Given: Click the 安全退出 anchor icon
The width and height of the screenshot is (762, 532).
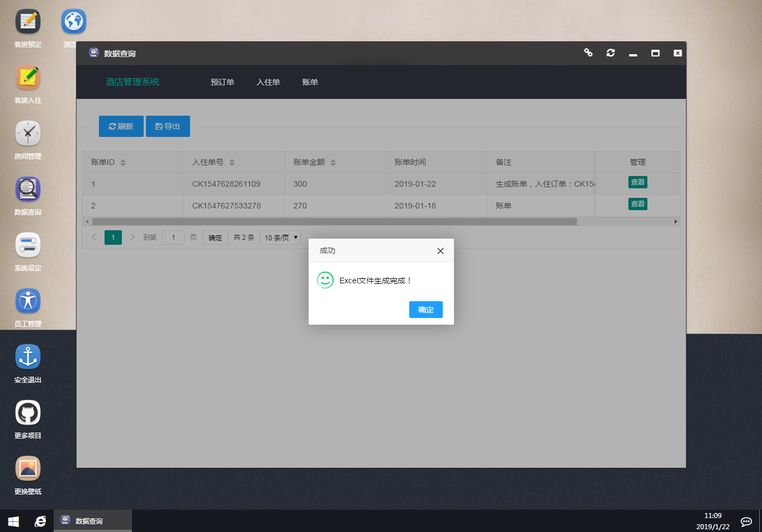Looking at the screenshot, I should tap(28, 357).
